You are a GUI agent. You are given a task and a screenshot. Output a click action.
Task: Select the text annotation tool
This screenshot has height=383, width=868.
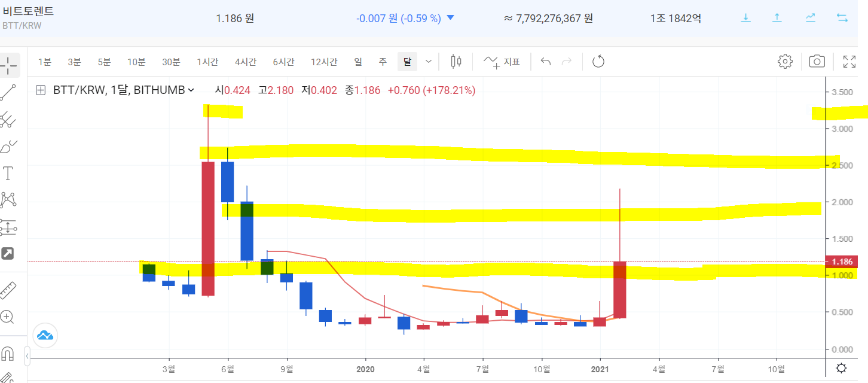[9, 174]
